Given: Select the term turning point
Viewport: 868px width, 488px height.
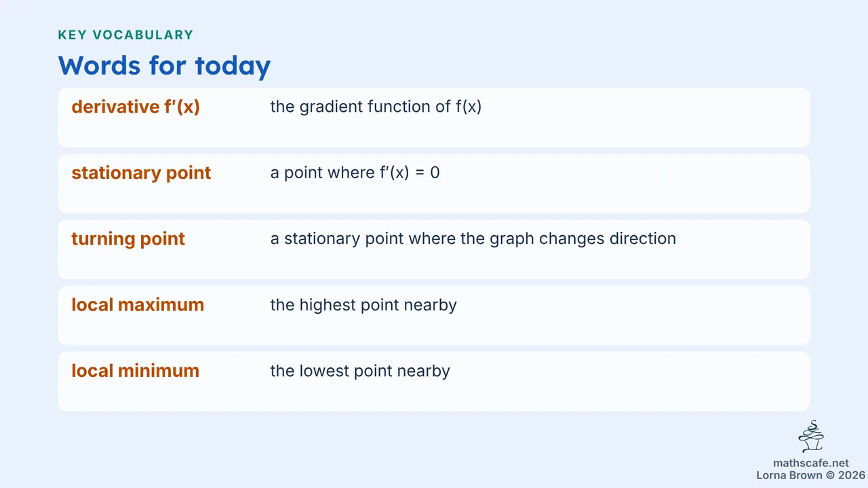Looking at the screenshot, I should coord(128,239).
